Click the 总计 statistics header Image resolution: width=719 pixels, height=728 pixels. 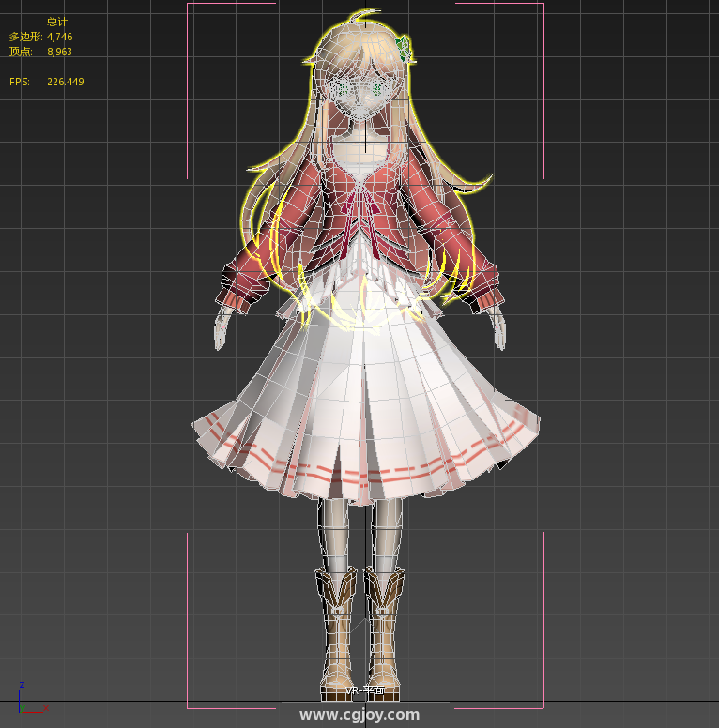57,22
